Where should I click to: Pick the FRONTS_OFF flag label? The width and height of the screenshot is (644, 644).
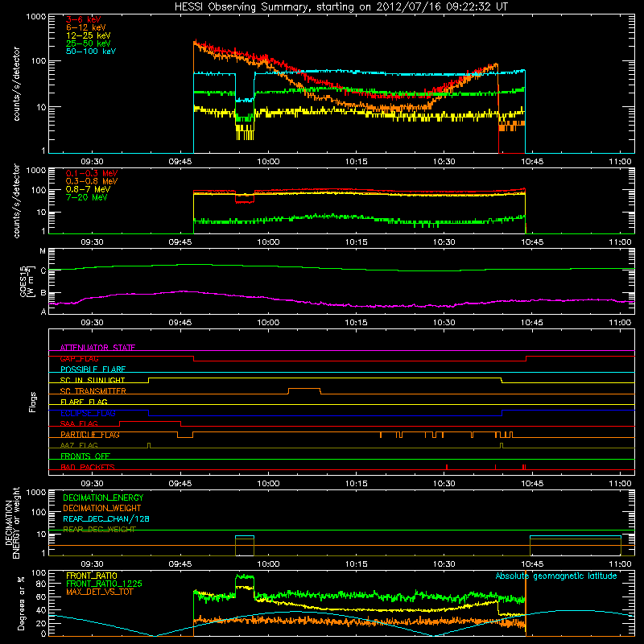85,456
